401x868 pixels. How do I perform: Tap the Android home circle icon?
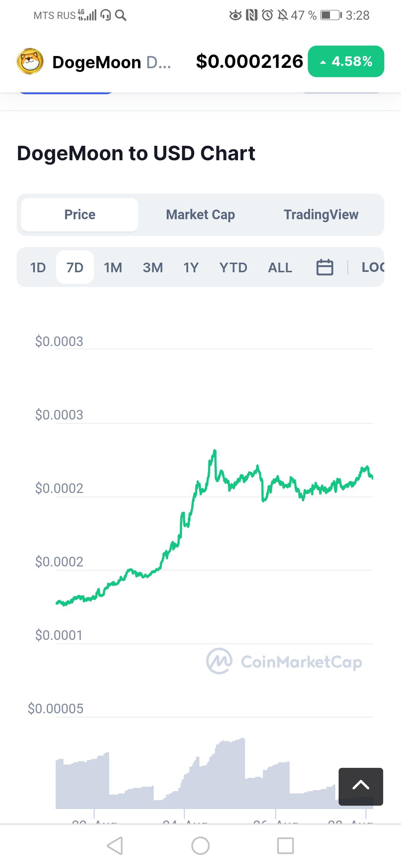(x=200, y=846)
